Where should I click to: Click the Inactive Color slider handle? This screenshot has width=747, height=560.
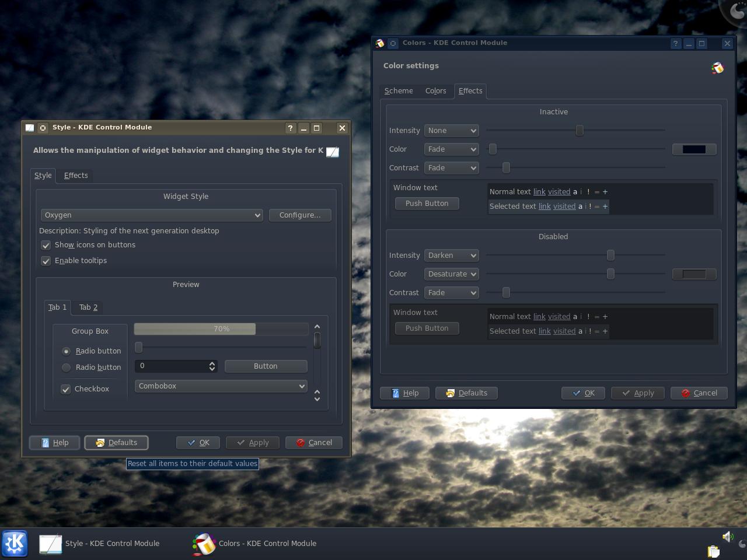(493, 149)
